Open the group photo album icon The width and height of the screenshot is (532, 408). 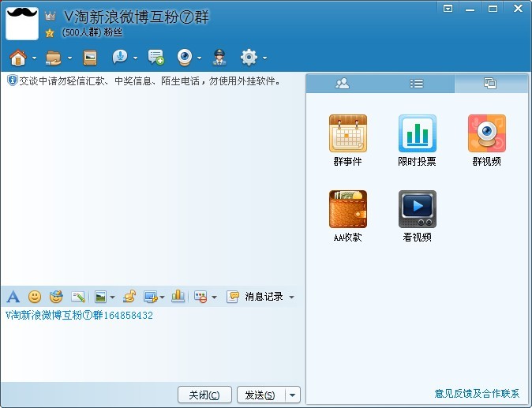click(x=90, y=58)
